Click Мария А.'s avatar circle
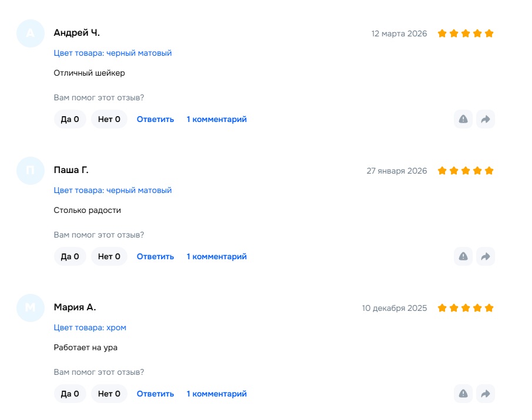This screenshot has width=532, height=420. (31, 307)
